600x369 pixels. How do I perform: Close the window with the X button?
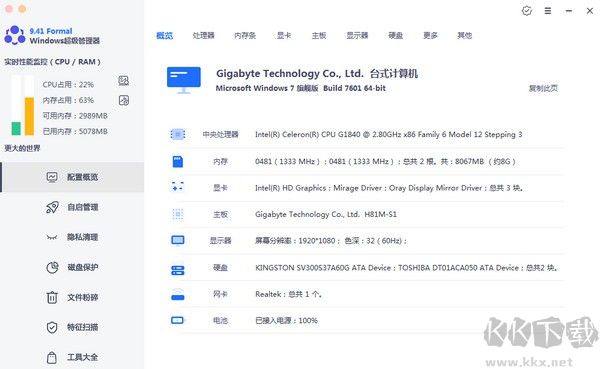tap(590, 11)
